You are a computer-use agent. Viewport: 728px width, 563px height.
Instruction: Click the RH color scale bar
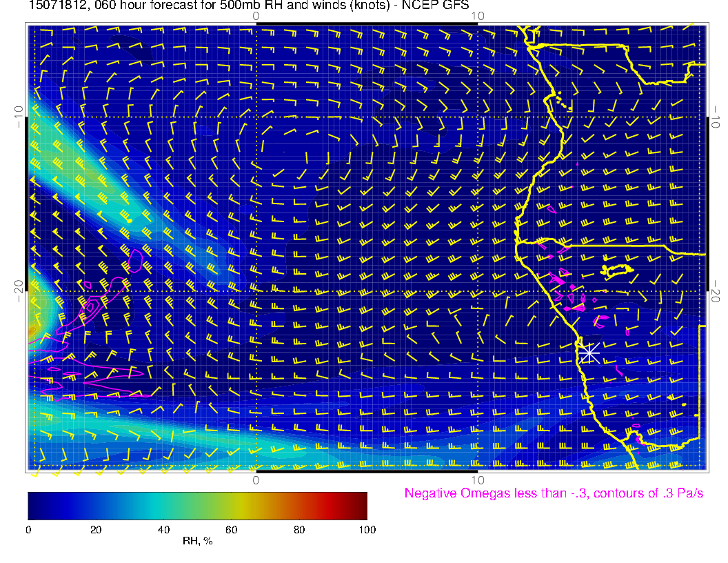click(x=197, y=506)
